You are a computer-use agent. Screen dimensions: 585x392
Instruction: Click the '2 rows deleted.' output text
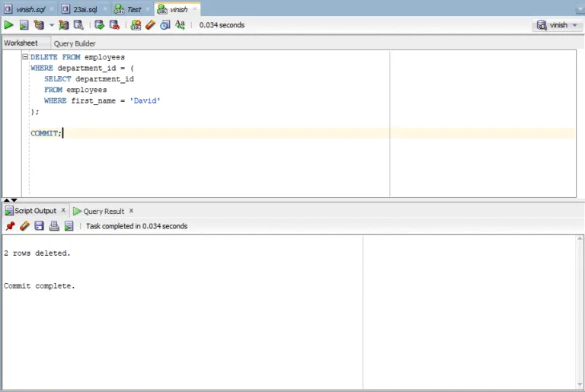pyautogui.click(x=37, y=253)
